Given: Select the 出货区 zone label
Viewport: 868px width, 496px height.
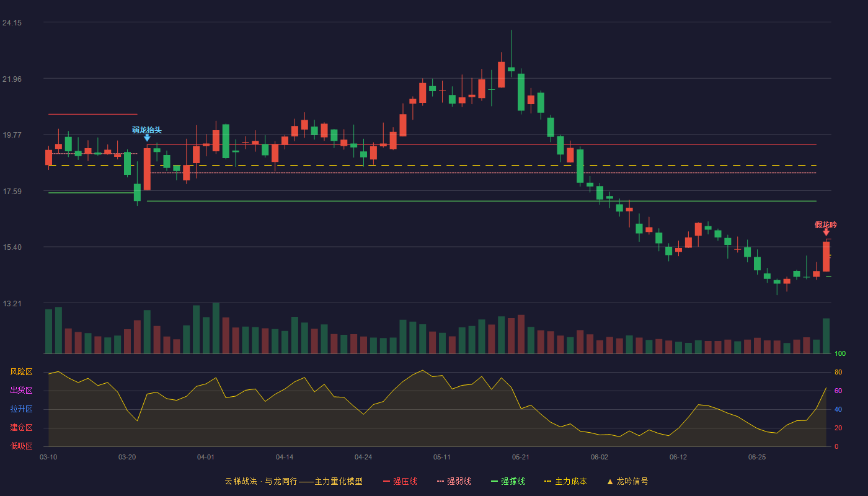Looking at the screenshot, I should tap(21, 391).
